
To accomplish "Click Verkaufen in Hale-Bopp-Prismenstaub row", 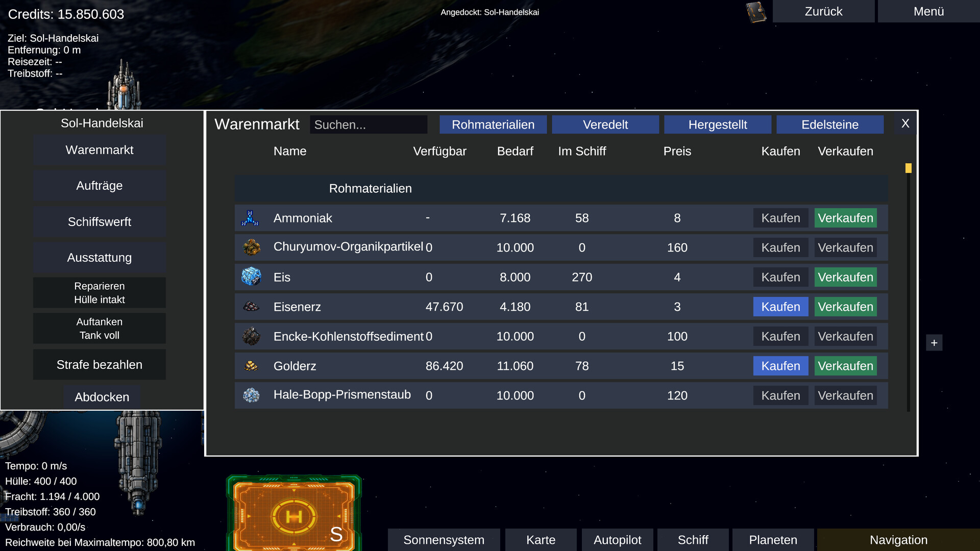I will (846, 395).
